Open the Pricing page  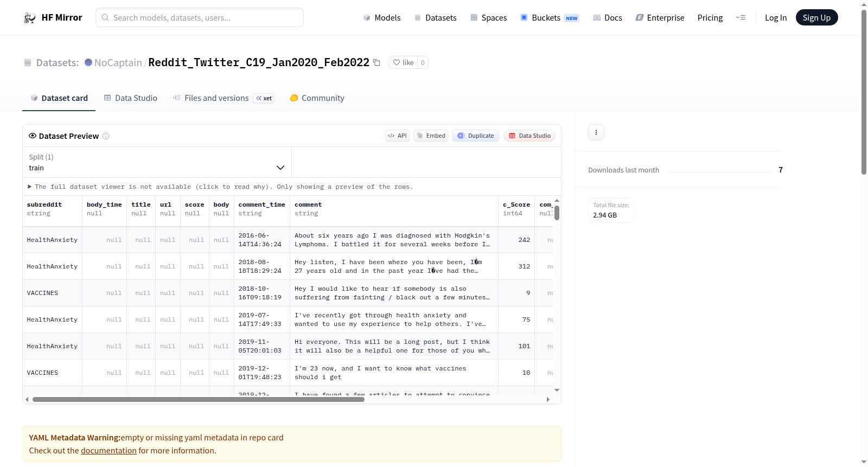click(x=710, y=17)
